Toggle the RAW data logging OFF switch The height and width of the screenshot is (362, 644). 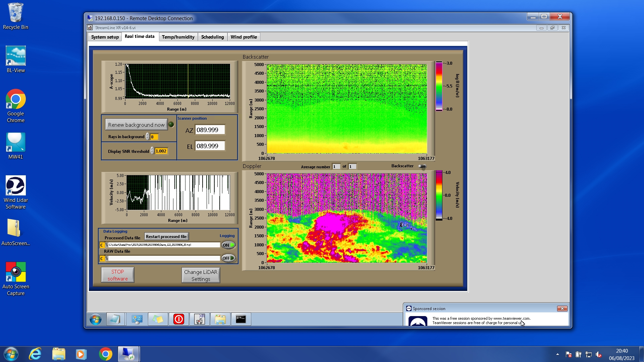point(228,258)
